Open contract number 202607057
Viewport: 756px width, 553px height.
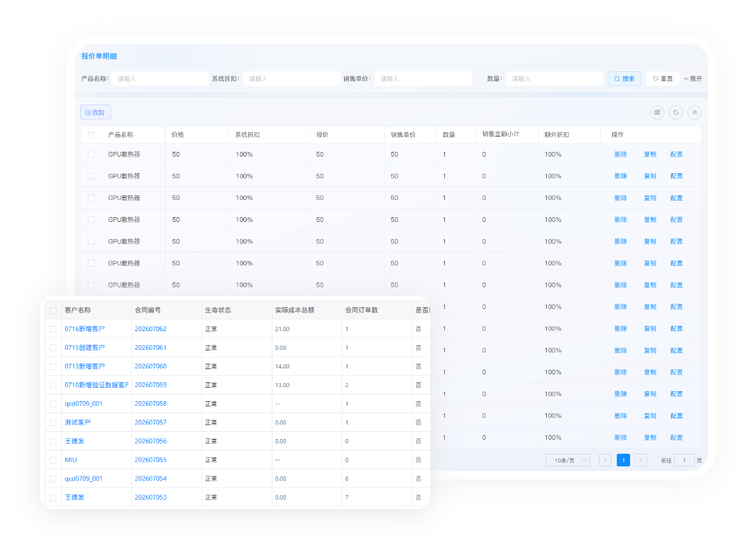(x=151, y=422)
